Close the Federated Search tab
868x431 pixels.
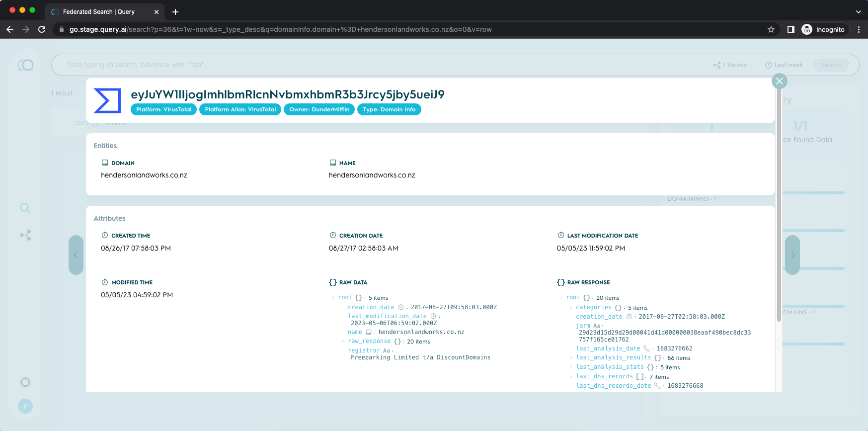[x=157, y=12]
